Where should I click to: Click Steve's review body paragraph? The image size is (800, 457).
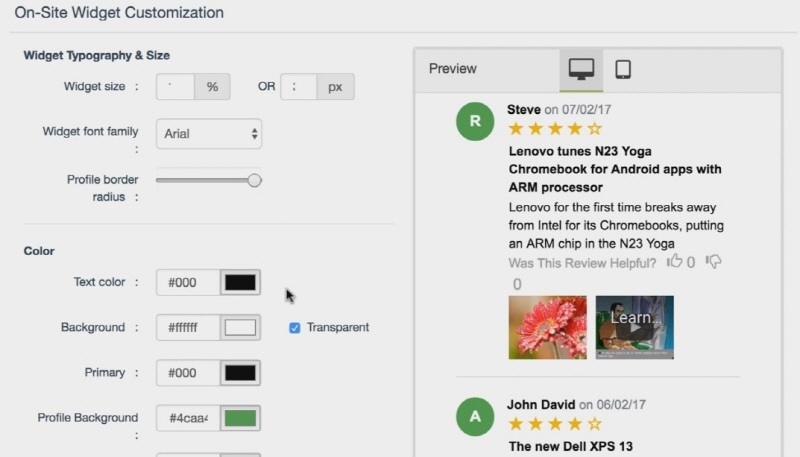pos(616,225)
